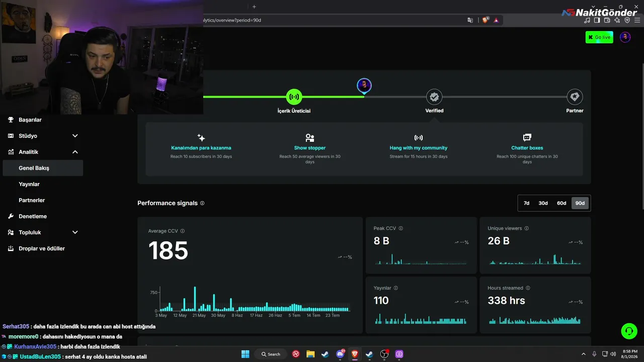Open the Chatter boxes link

click(527, 148)
